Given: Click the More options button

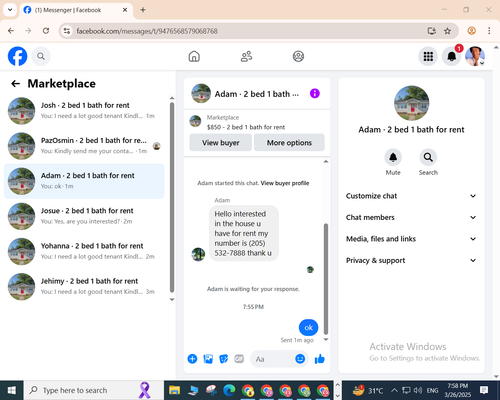Looking at the screenshot, I should coord(289,143).
